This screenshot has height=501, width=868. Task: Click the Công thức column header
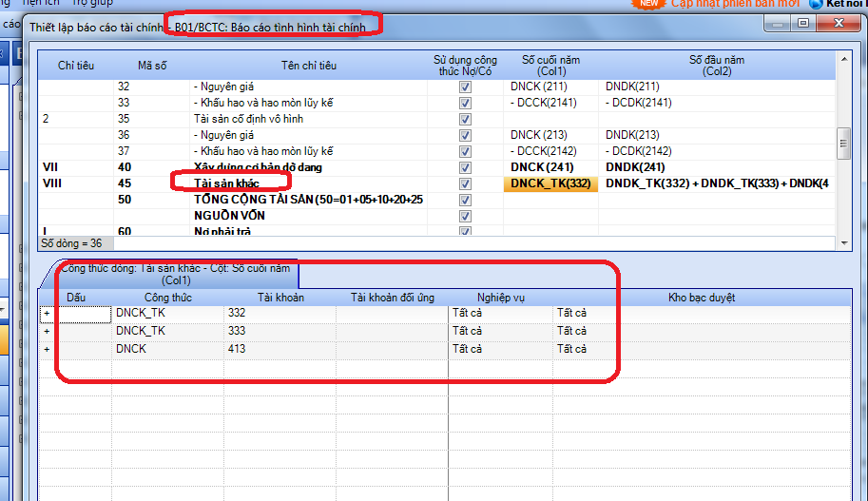coord(167,298)
